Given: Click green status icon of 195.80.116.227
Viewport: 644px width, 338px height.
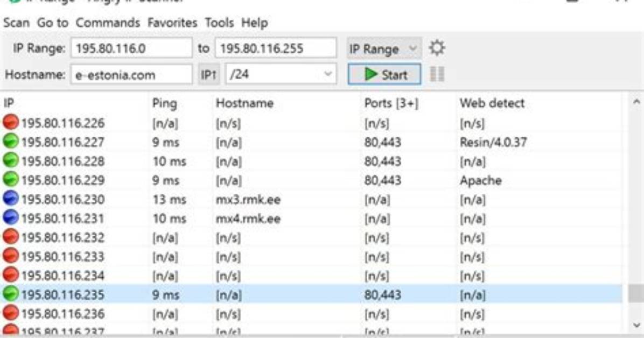Looking at the screenshot, I should pyautogui.click(x=11, y=142).
